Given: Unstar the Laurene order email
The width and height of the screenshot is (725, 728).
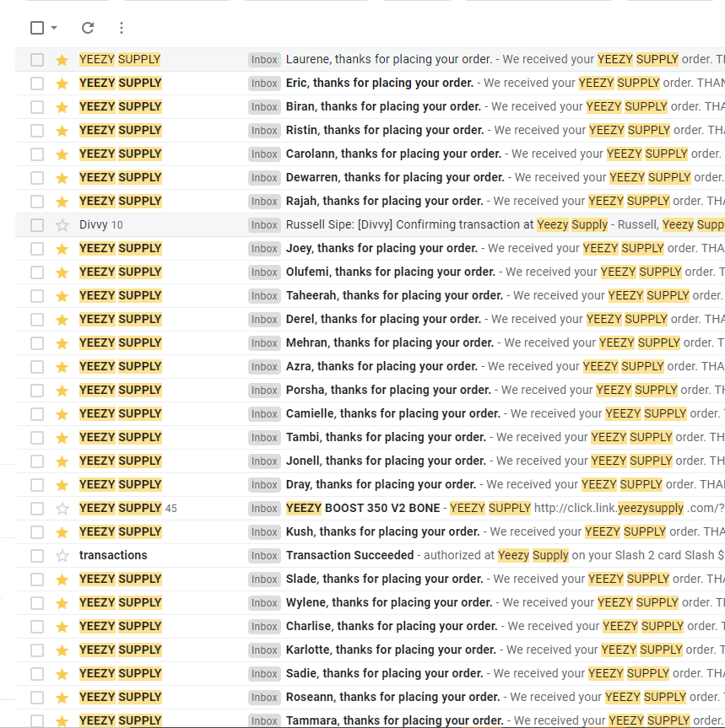Looking at the screenshot, I should pyautogui.click(x=62, y=60).
